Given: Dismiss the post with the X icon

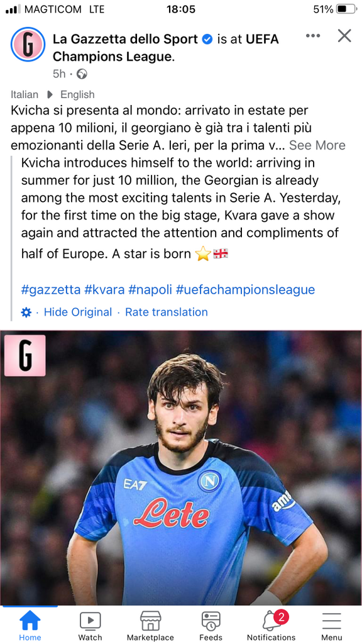Looking at the screenshot, I should [344, 36].
